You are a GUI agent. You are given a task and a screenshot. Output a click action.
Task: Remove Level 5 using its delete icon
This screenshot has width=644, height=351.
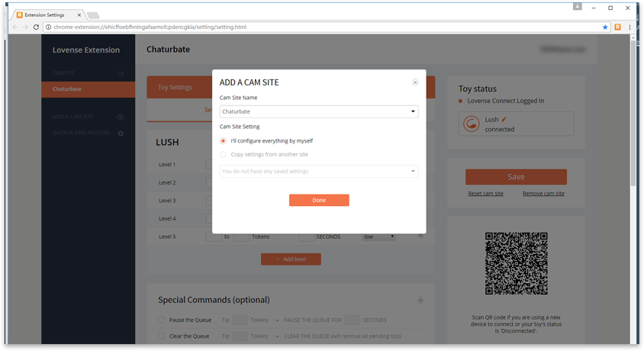[420, 236]
